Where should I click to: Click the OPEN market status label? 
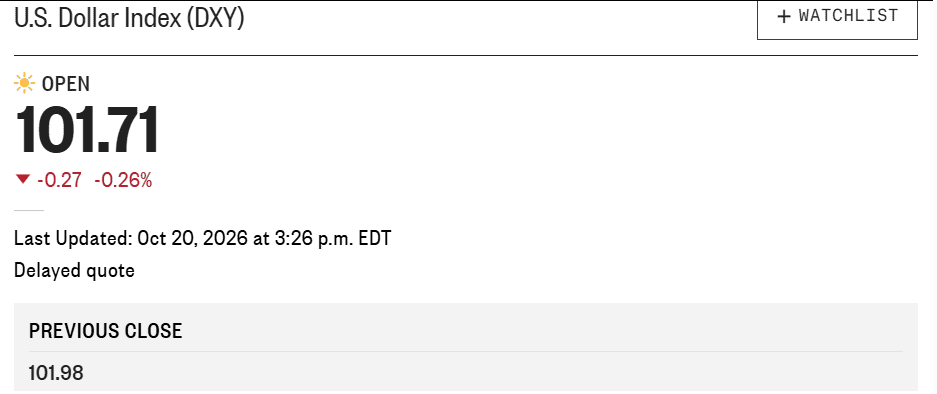point(66,84)
